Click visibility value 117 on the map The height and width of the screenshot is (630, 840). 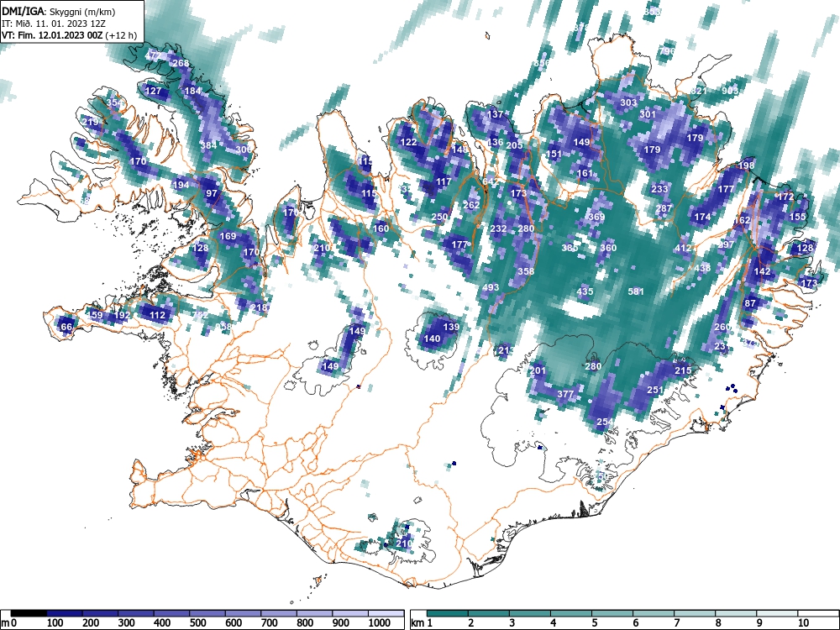click(444, 181)
